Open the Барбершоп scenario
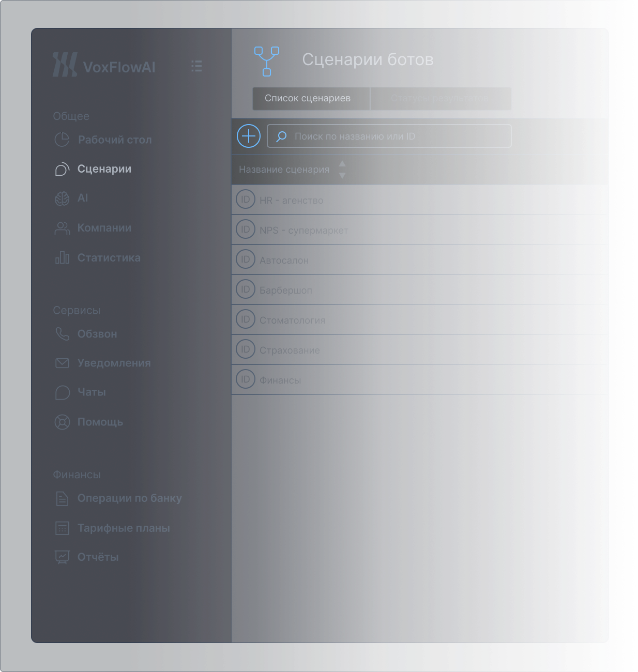 click(x=286, y=291)
